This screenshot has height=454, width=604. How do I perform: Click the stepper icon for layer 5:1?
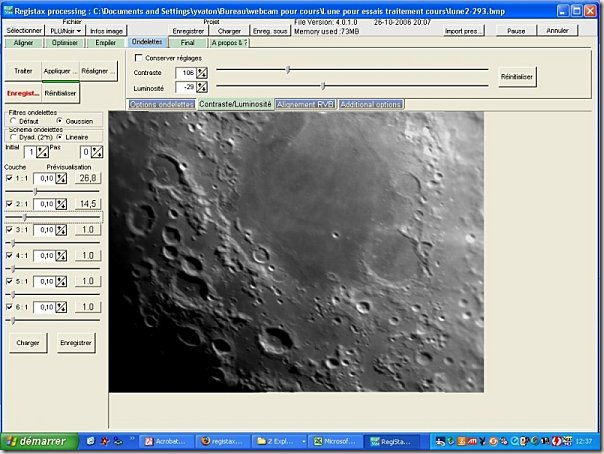pos(61,281)
